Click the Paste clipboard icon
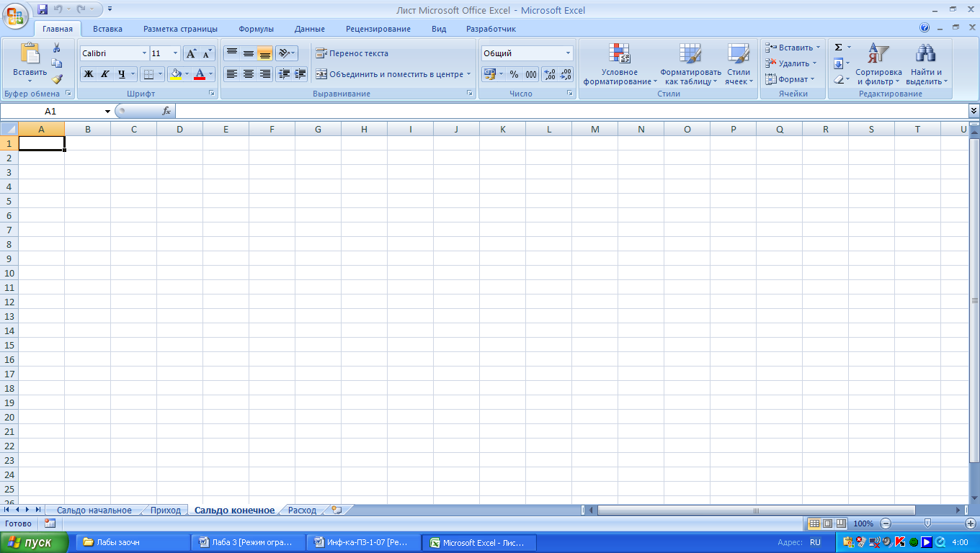 click(x=30, y=54)
